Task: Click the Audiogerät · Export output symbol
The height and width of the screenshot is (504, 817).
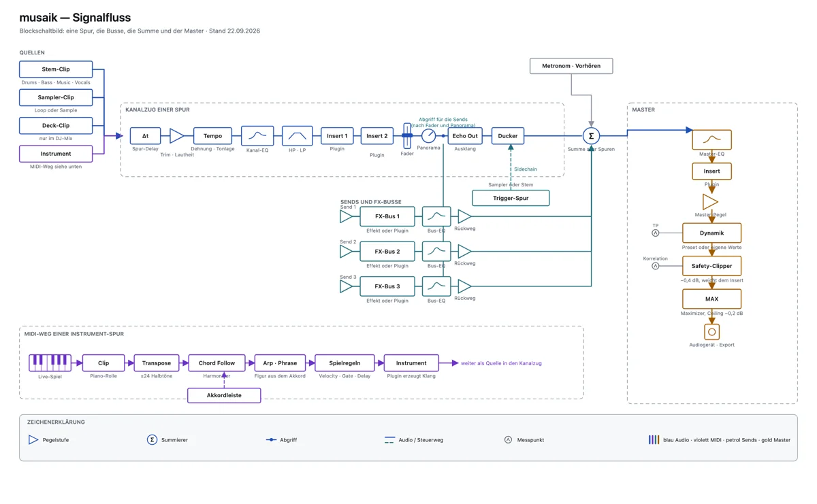Action: (711, 332)
